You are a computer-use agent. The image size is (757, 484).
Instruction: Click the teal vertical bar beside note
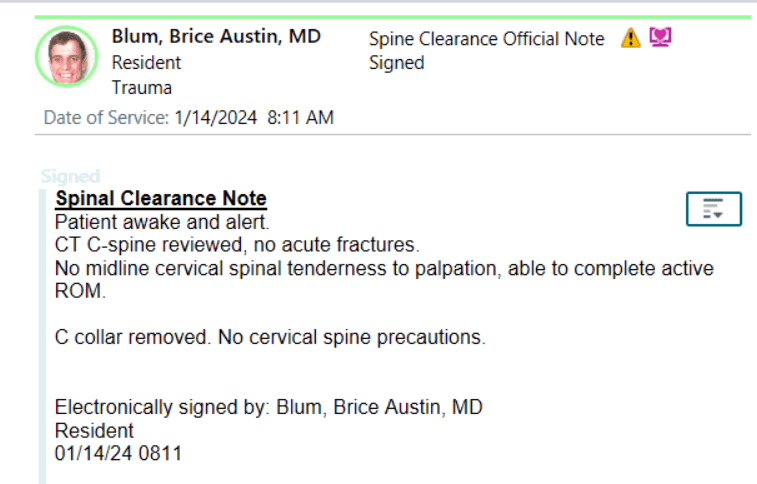point(42,336)
